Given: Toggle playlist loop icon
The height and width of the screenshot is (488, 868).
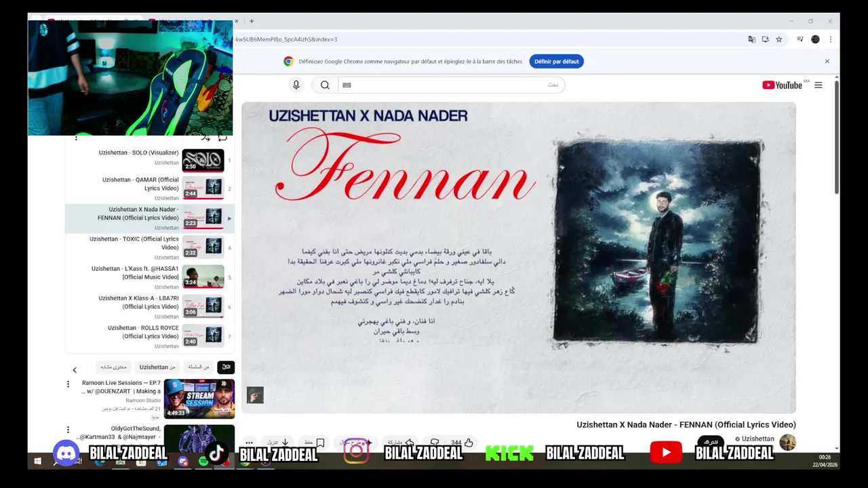Looking at the screenshot, I should 222,138.
